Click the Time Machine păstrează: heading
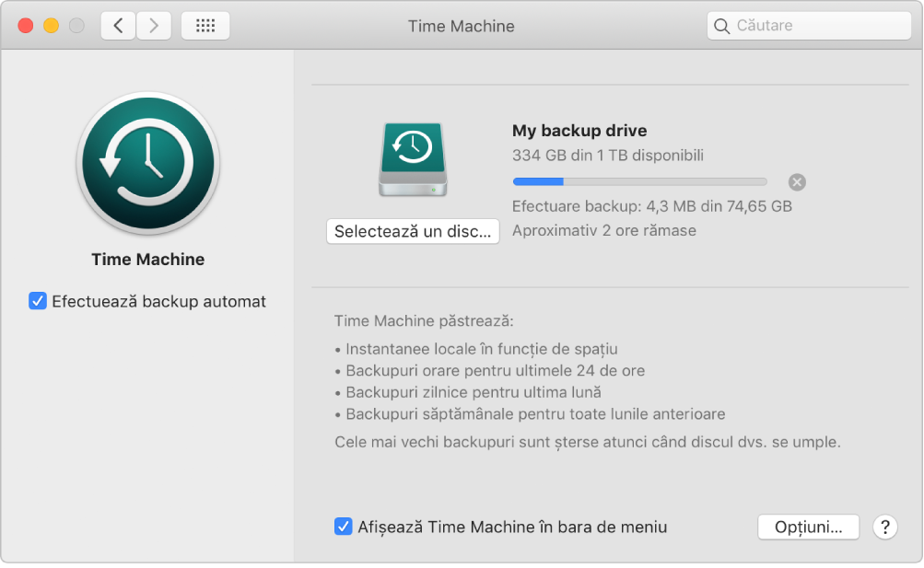Screen dimensions: 924x568 point(424,321)
